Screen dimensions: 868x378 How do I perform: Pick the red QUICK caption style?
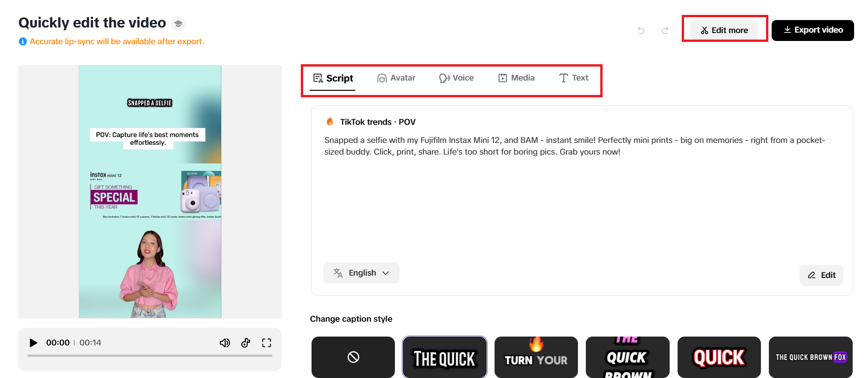click(719, 357)
